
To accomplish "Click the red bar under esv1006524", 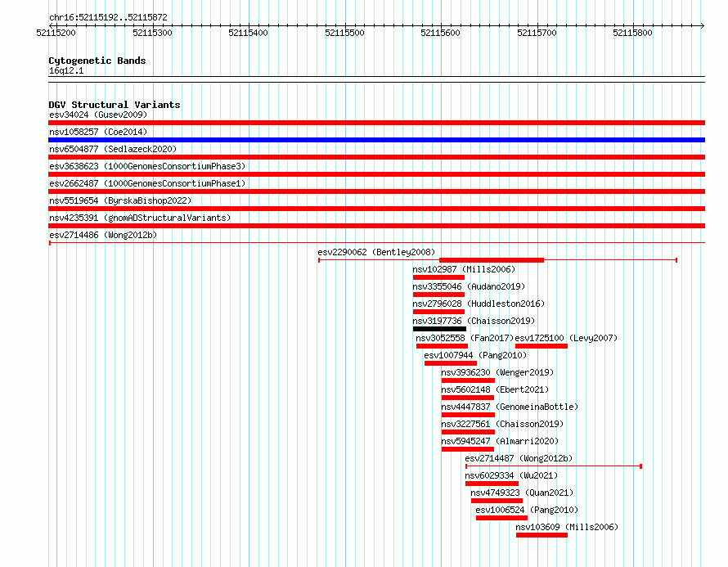I will pos(502,518).
